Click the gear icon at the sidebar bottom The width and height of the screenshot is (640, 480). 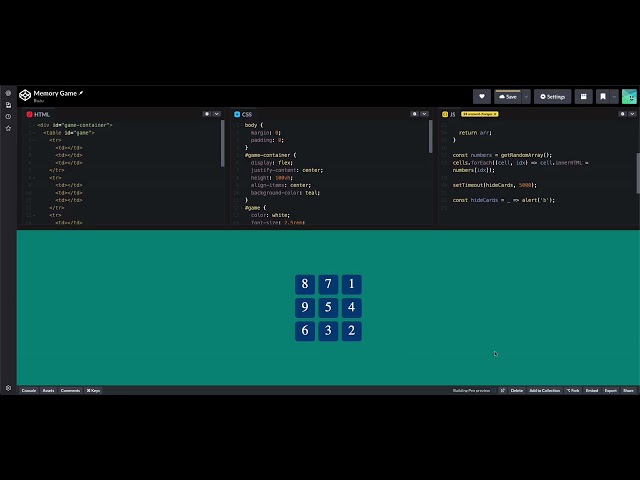(x=8, y=388)
